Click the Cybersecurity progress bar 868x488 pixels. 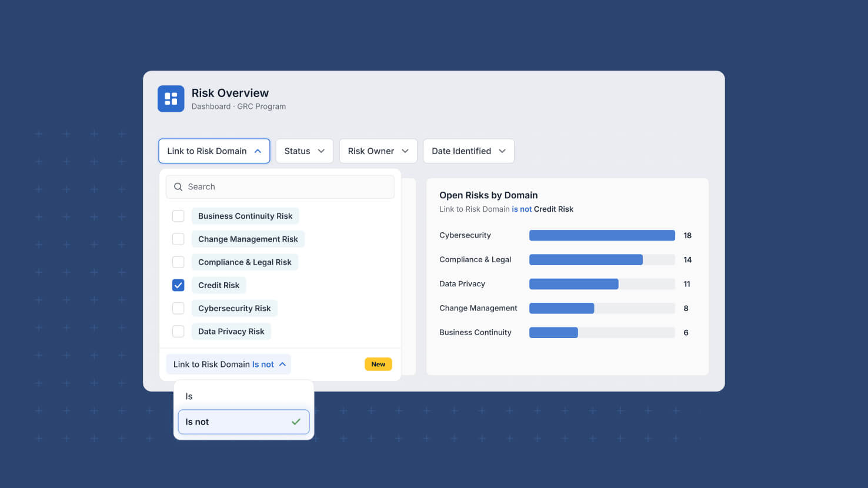tap(602, 235)
